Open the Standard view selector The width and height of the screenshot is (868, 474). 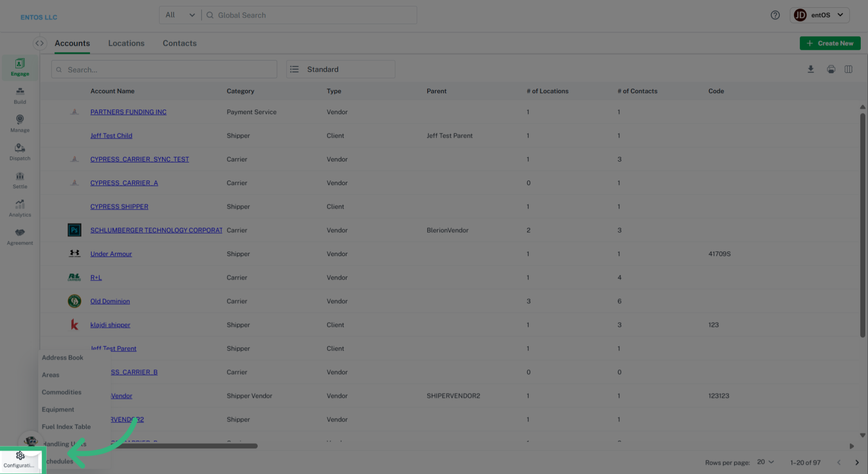point(340,69)
